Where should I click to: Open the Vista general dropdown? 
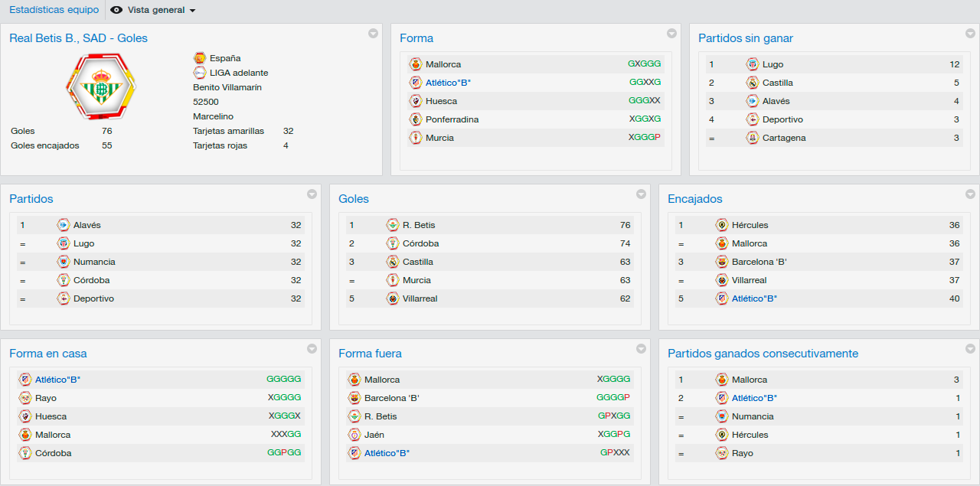(161, 10)
